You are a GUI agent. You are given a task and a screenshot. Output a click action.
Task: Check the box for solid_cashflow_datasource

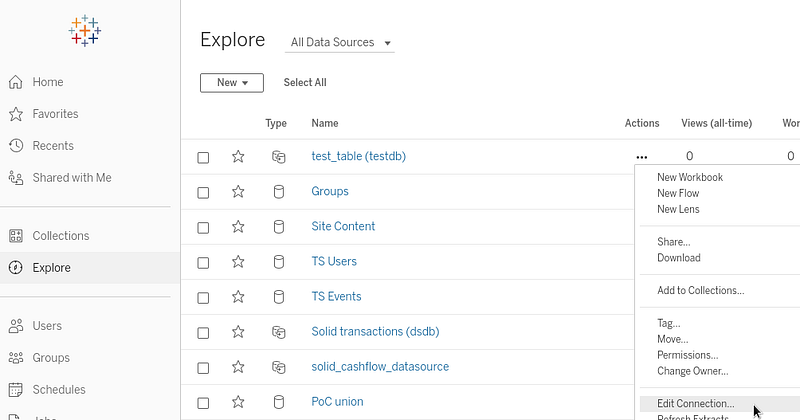click(x=203, y=368)
